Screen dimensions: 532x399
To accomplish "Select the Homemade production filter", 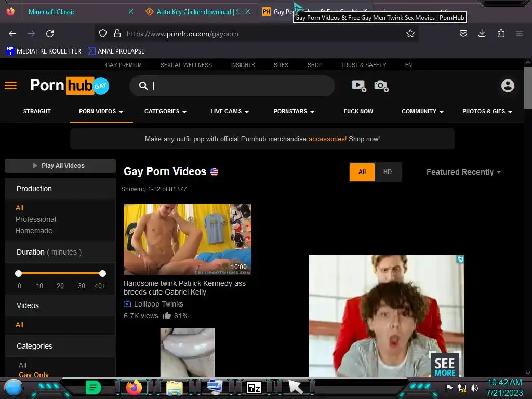I will pyautogui.click(x=34, y=231).
